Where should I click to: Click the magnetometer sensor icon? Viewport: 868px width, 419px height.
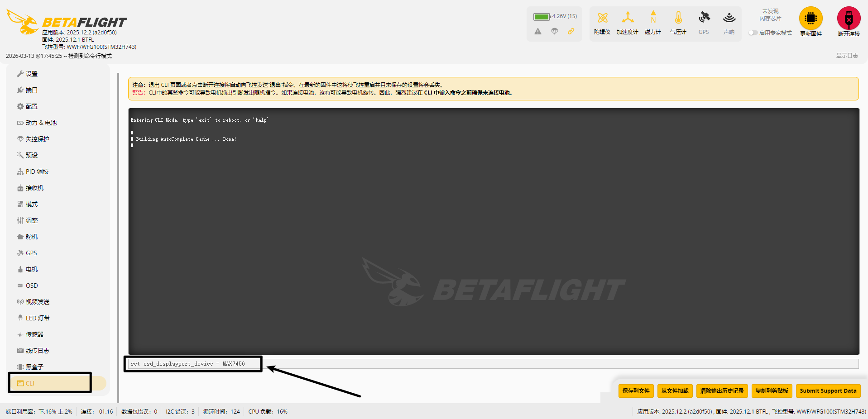(653, 18)
